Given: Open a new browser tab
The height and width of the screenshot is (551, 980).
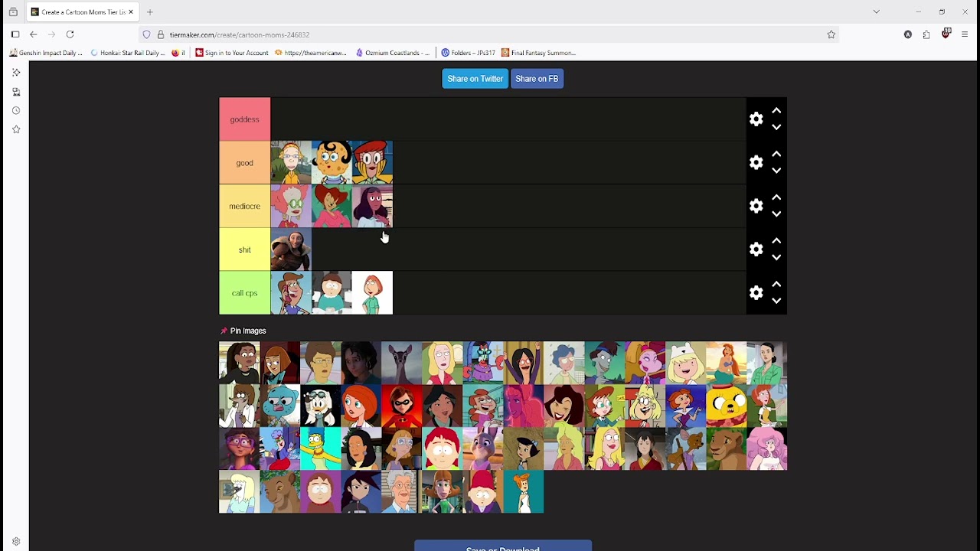Looking at the screenshot, I should (150, 12).
